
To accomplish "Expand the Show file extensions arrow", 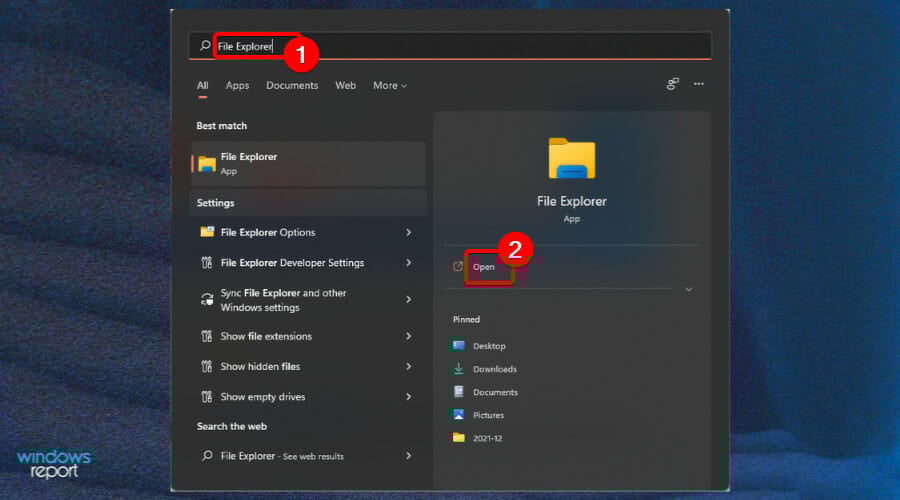I will [409, 336].
